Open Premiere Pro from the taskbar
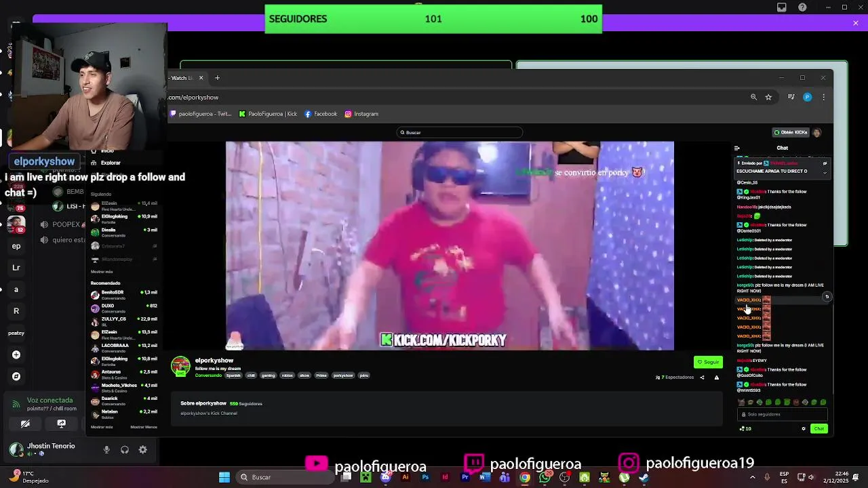The width and height of the screenshot is (868, 488). [465, 477]
